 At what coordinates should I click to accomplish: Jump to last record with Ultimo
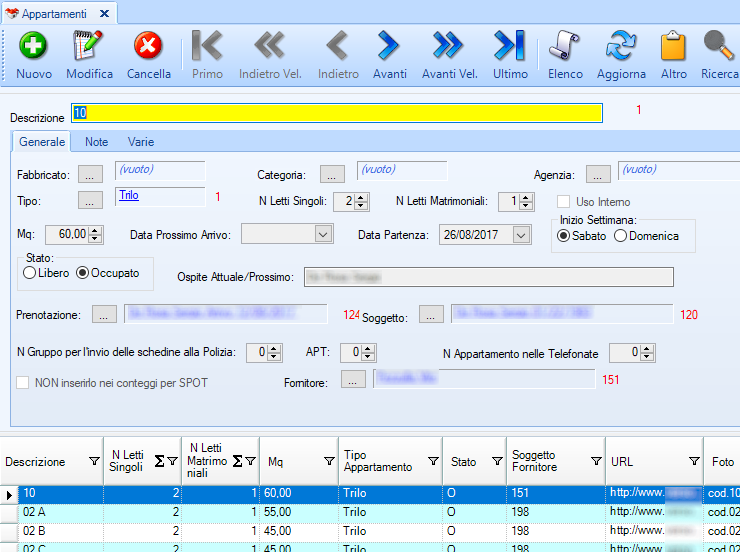click(x=510, y=46)
